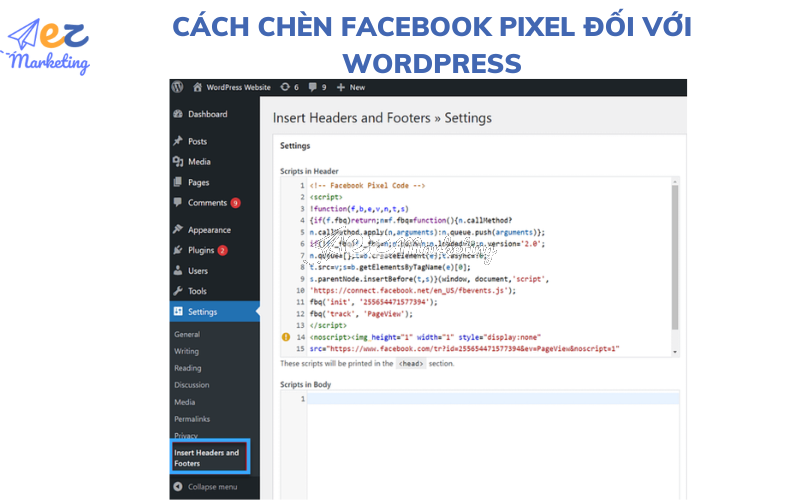Screen dimensions: 800x500
Task: Click the Dashboard gauge icon
Action: (x=178, y=114)
